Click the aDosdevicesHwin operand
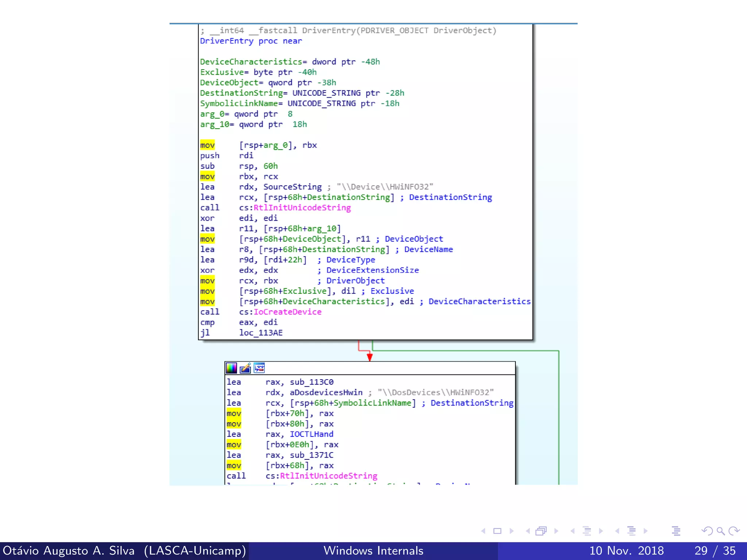747x560 pixels. [326, 393]
